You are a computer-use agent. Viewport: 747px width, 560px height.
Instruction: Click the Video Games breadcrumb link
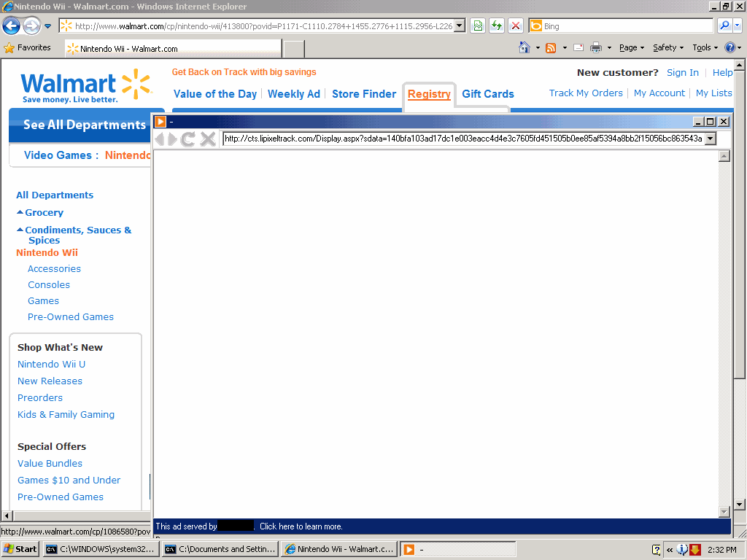pyautogui.click(x=58, y=155)
